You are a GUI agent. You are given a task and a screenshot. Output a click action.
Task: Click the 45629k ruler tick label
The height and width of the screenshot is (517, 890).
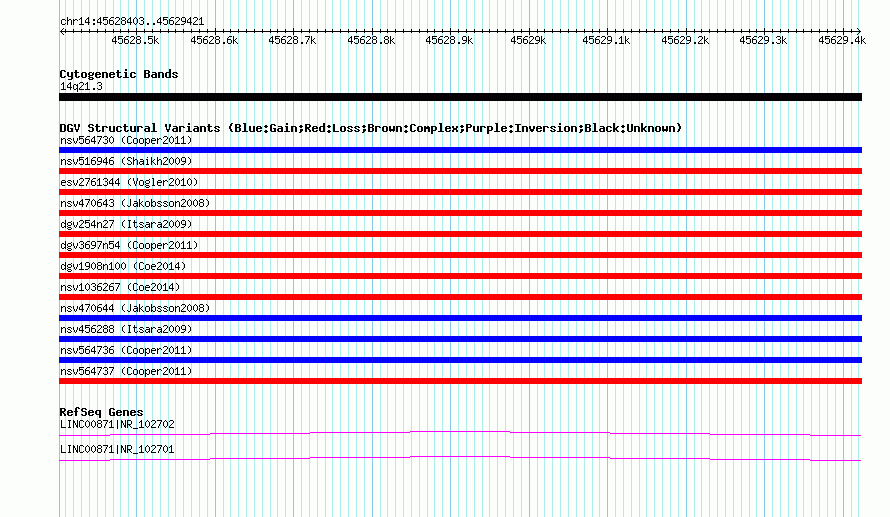pyautogui.click(x=528, y=40)
